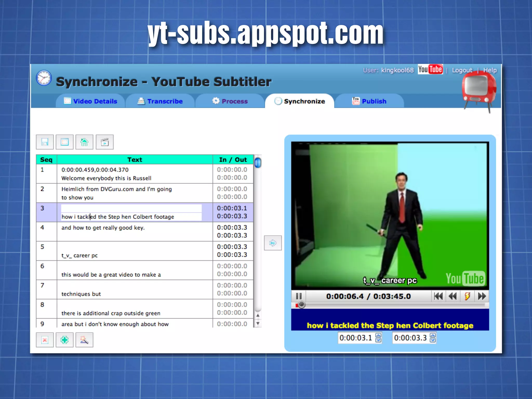Click the subtitle table scrollbar thumb
The image size is (532, 399).
[x=258, y=163]
